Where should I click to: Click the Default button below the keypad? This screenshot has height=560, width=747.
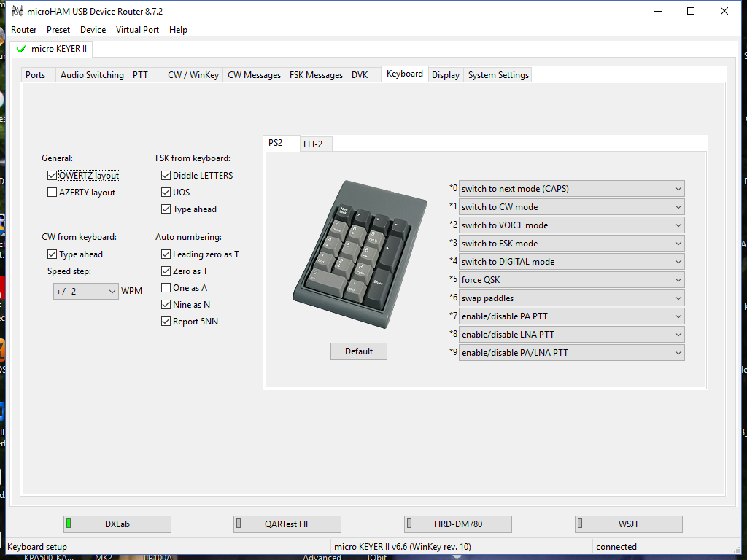358,351
